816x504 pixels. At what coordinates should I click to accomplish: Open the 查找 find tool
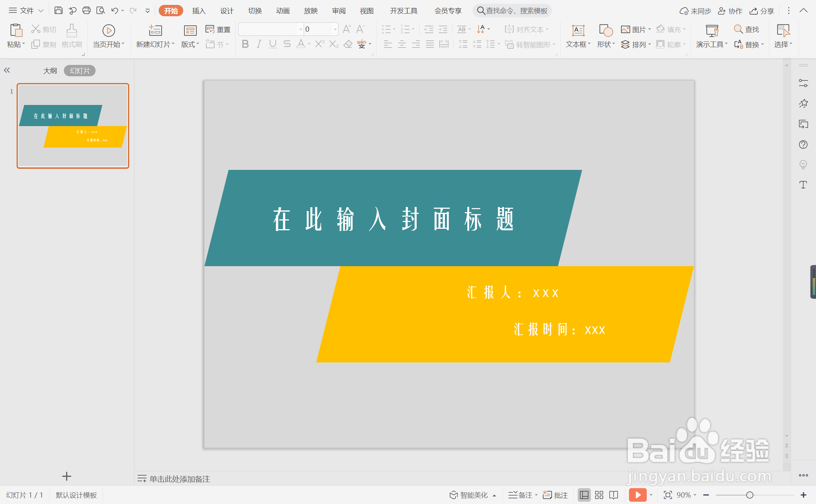coord(747,29)
